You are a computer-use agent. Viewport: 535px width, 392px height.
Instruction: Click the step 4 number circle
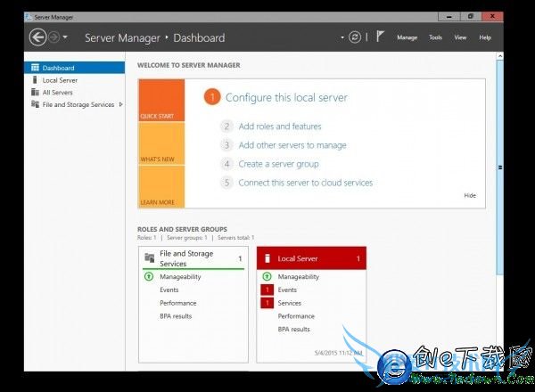click(x=226, y=164)
